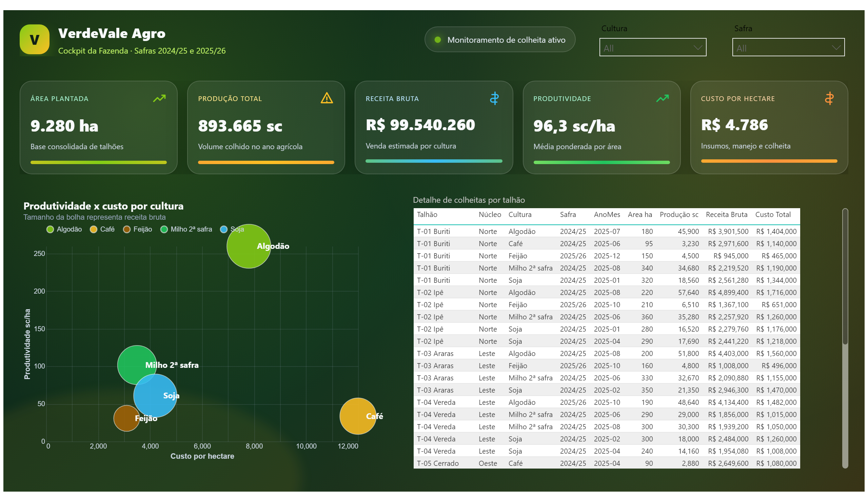Toggle the Milho 2ª safra legend item
This screenshot has width=868, height=495.
[186, 229]
